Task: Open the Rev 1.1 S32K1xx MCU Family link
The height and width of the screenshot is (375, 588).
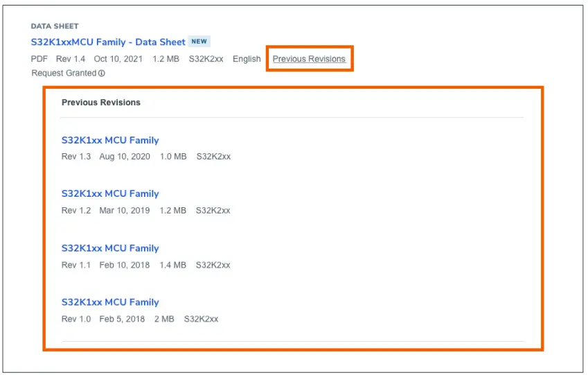Action: 110,248
